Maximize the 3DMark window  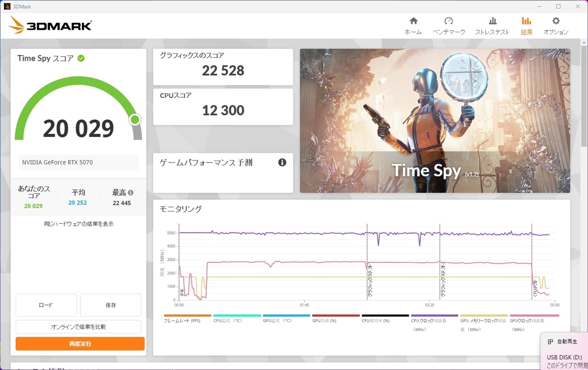click(558, 6)
